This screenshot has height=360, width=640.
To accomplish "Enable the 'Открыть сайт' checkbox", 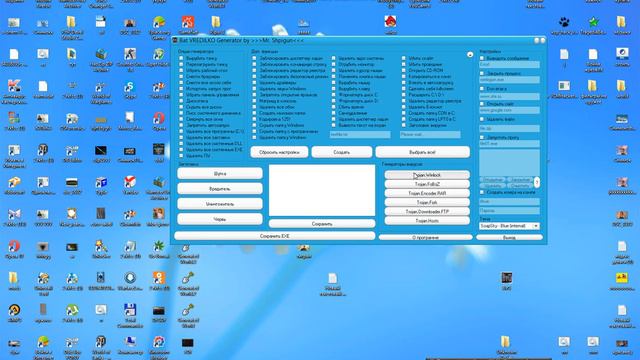I will [x=482, y=104].
